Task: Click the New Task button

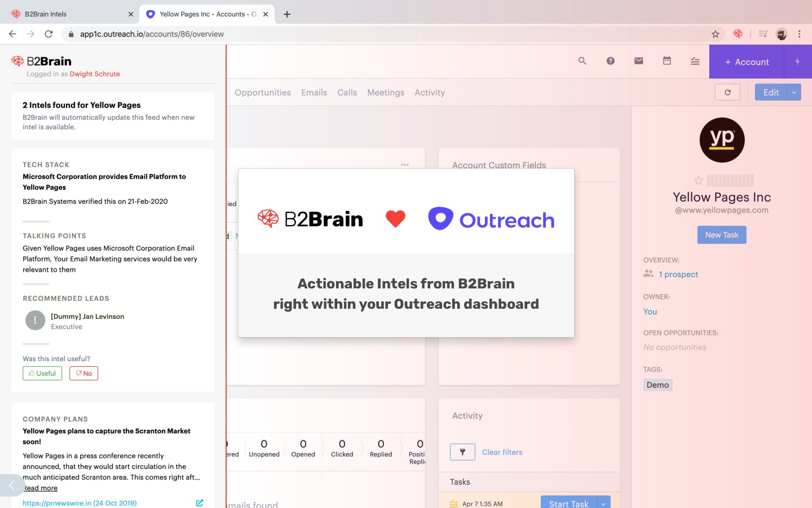Action: tap(722, 235)
